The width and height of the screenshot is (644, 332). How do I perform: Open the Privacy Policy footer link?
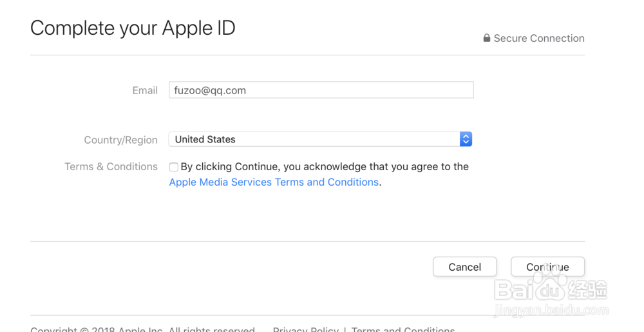[x=305, y=329]
